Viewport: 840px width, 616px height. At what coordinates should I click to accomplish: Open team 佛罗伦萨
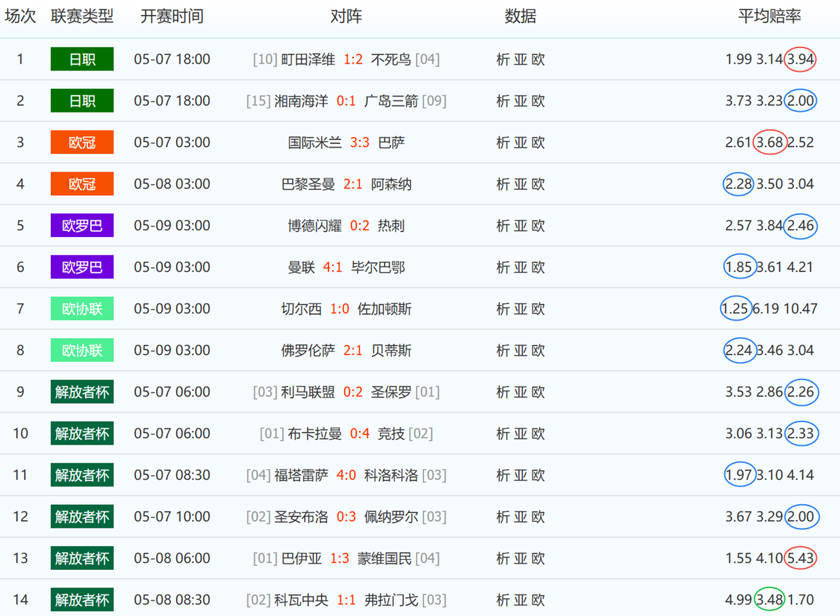(308, 350)
